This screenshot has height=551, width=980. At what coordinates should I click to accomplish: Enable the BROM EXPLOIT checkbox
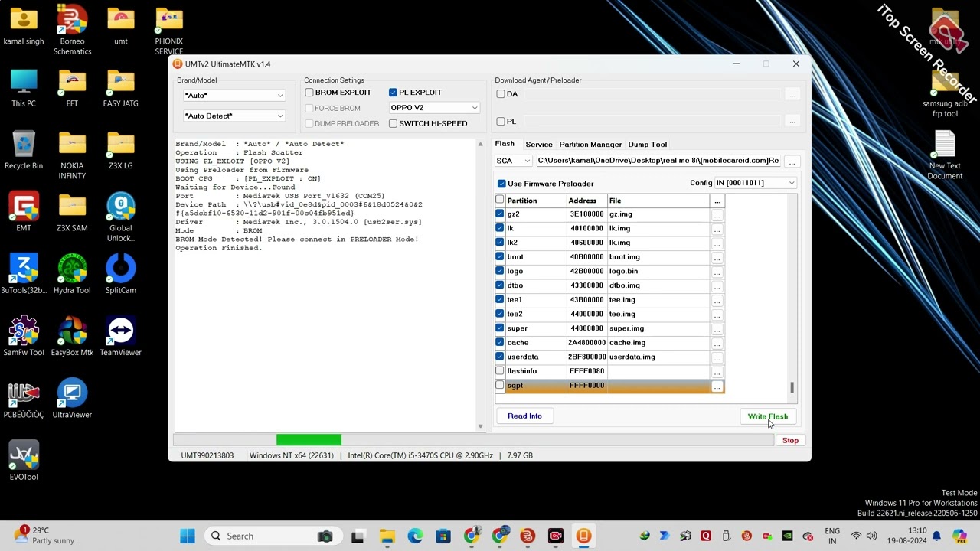pos(309,93)
